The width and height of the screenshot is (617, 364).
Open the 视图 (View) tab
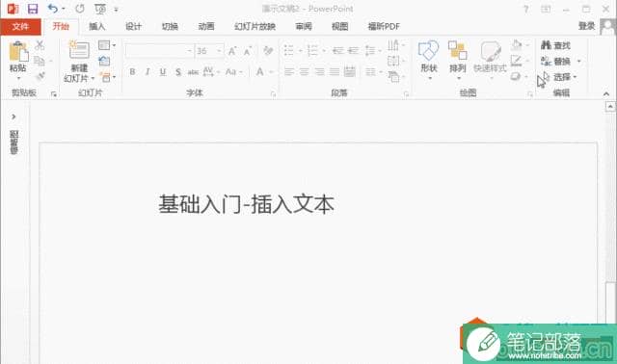[340, 26]
